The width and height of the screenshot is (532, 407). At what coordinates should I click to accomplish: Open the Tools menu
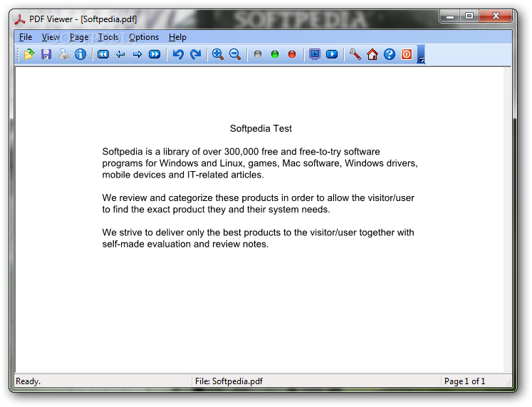[x=108, y=37]
